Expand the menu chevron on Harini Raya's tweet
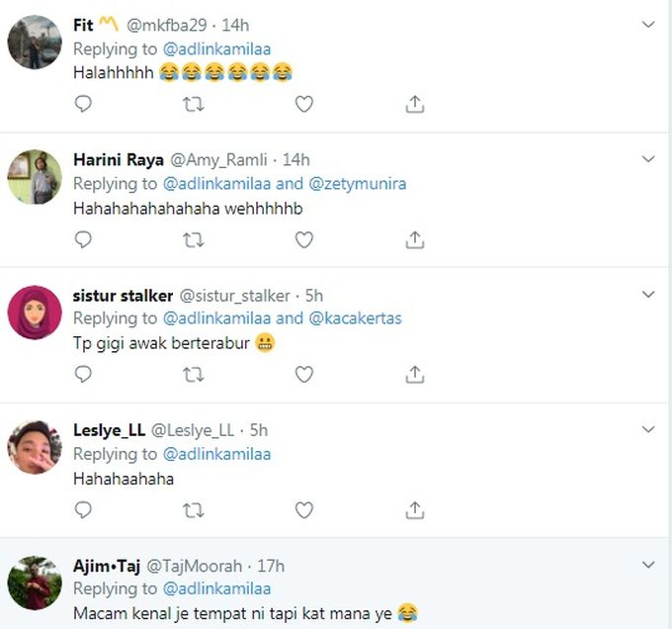The width and height of the screenshot is (672, 629). click(x=648, y=158)
